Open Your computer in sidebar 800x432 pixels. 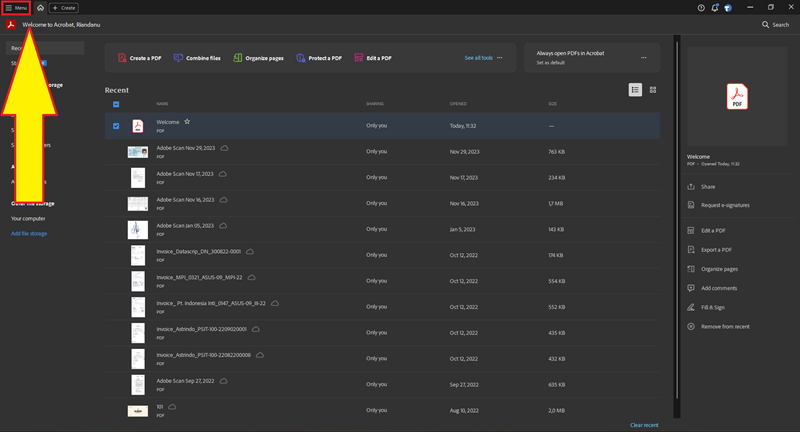pyautogui.click(x=28, y=218)
